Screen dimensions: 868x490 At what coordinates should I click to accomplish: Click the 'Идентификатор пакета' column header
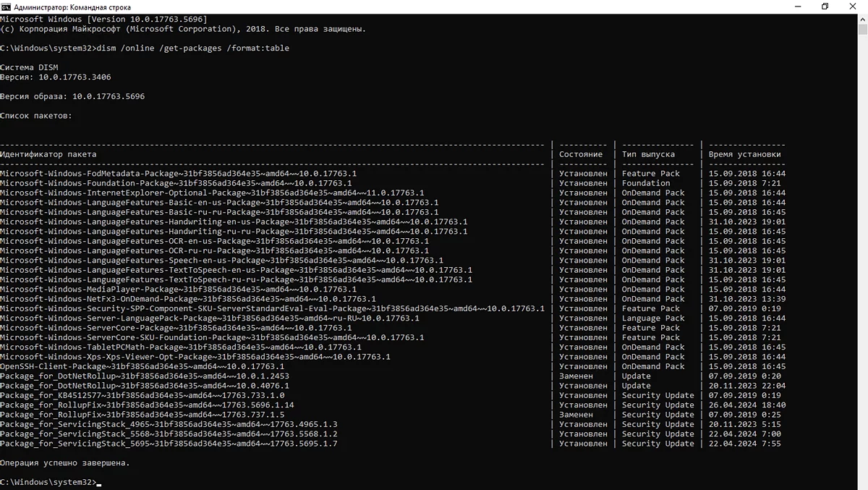coord(48,154)
